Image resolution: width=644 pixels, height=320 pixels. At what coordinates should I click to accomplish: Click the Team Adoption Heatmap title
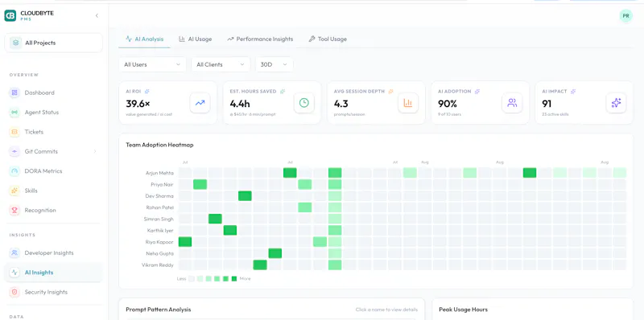[159, 145]
